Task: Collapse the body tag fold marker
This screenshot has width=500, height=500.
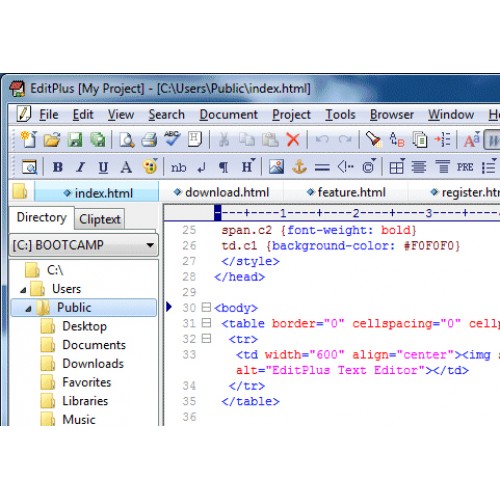Action: pos(206,307)
